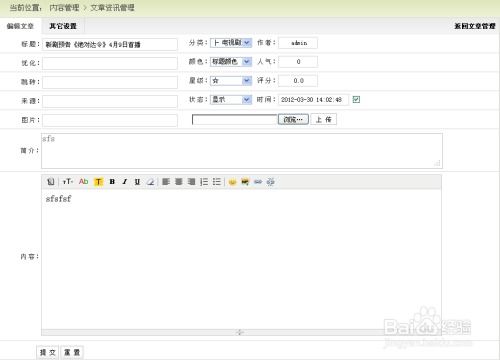Focus the 来源 source input field
500x360 pixels.
(x=110, y=101)
